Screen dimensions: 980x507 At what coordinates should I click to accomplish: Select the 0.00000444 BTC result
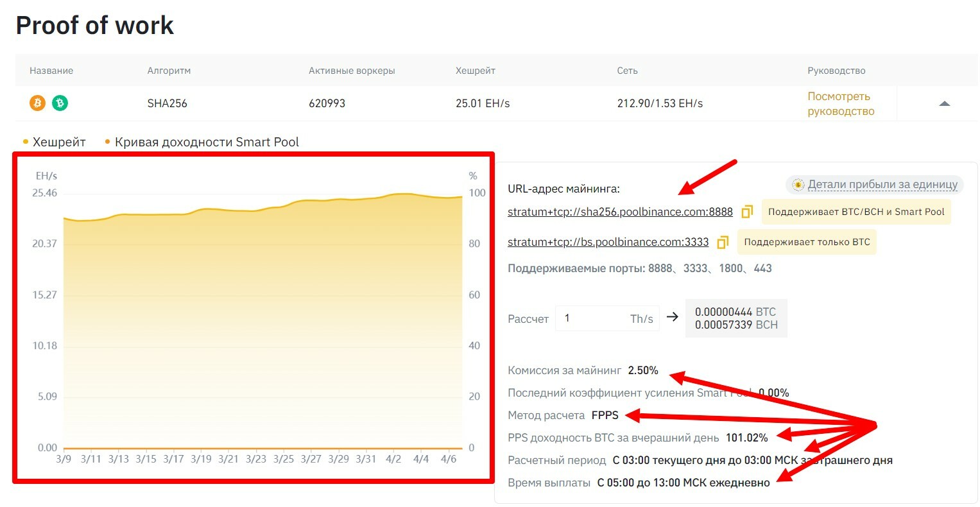click(735, 312)
